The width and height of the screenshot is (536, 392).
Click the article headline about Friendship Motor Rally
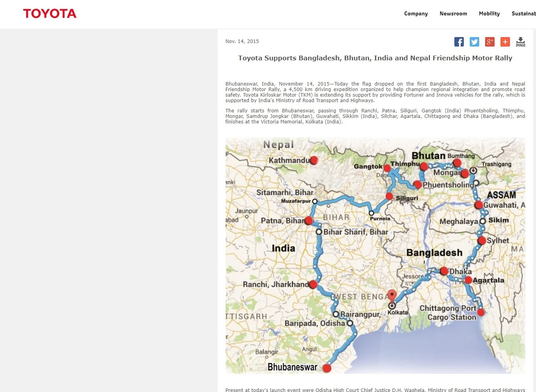point(375,58)
